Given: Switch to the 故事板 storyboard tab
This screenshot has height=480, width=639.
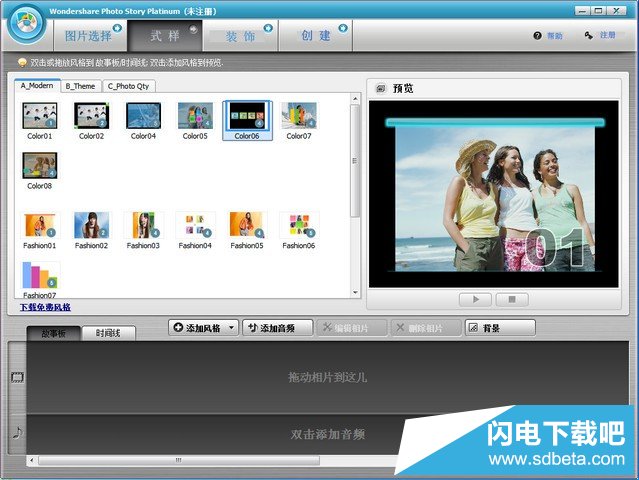Looking at the screenshot, I should 54,333.
